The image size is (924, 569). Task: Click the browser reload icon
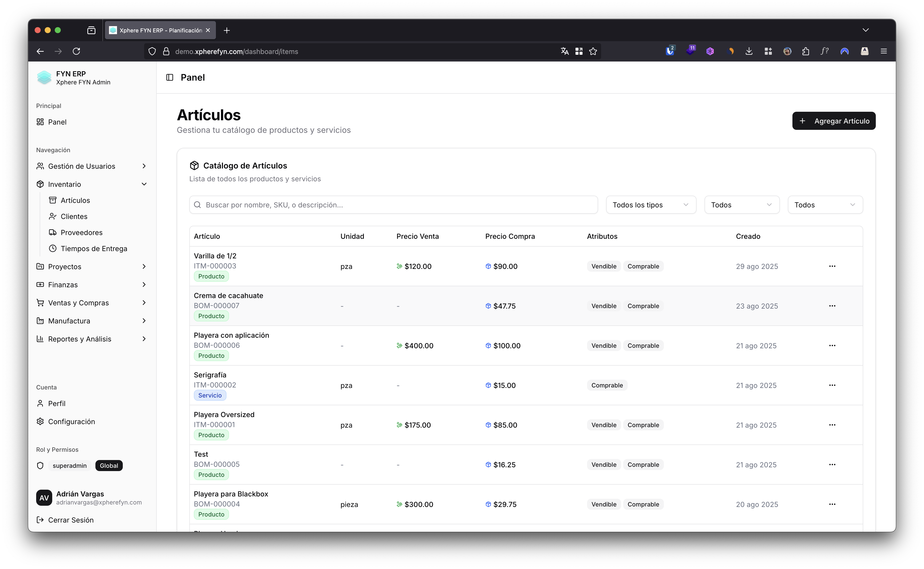(x=76, y=51)
